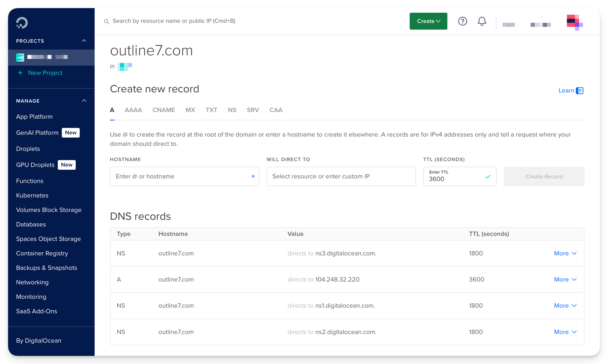
Task: Switch to the TXT record tab
Action: point(211,110)
